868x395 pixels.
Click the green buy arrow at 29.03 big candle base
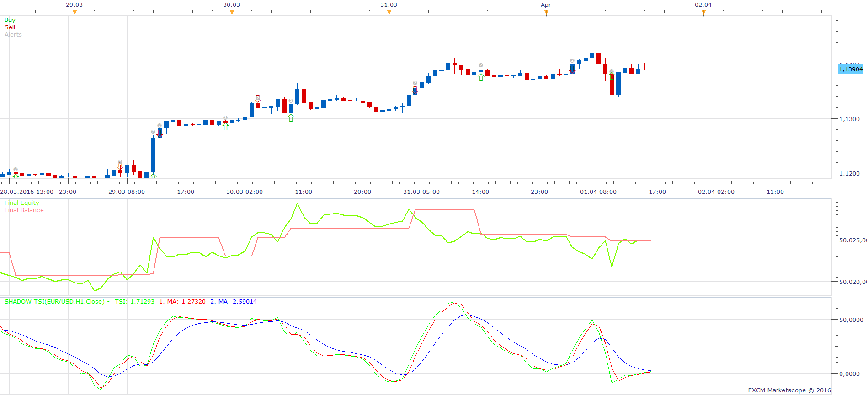pos(153,176)
